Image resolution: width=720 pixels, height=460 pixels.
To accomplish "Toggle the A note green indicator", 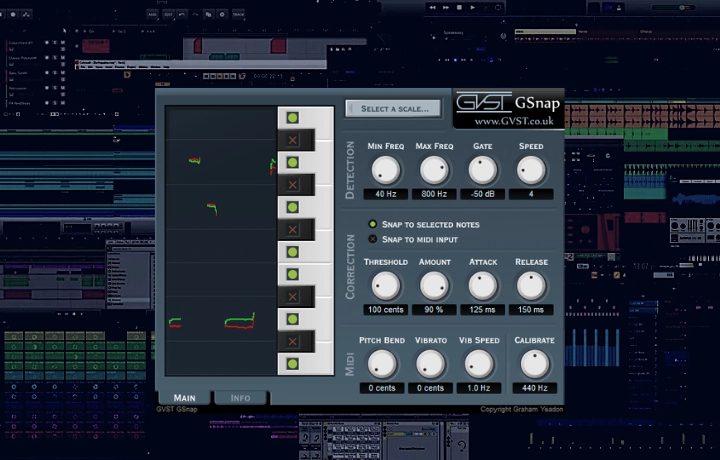I will coord(292,163).
